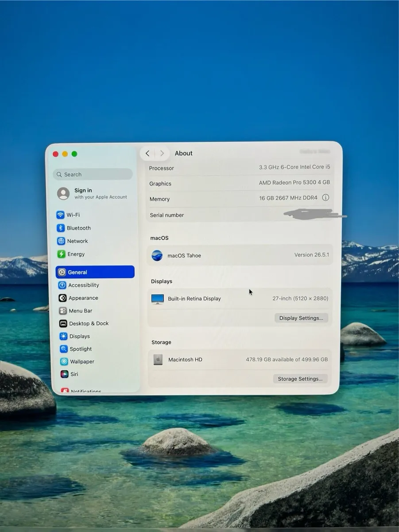Open Wi-Fi settings icon in sidebar
Viewport: 399px width, 532px height.
pos(60,215)
